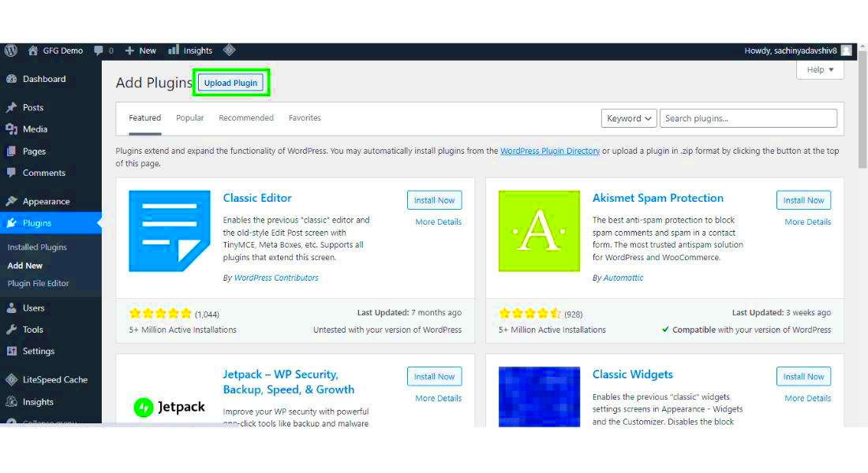Image resolution: width=868 pixels, height=473 pixels.
Task: Open the Keyword search type dropdown
Action: pos(629,118)
